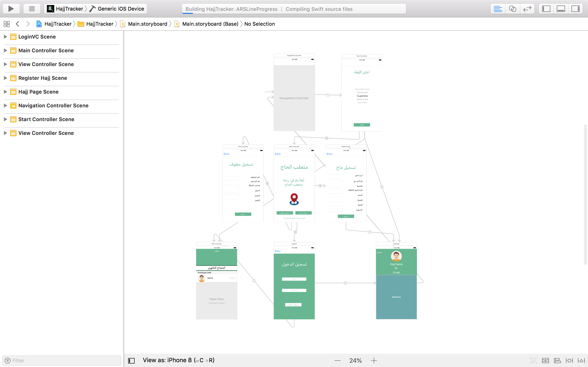Click the Run (play) button
This screenshot has width=588, height=367.
tap(11, 9)
